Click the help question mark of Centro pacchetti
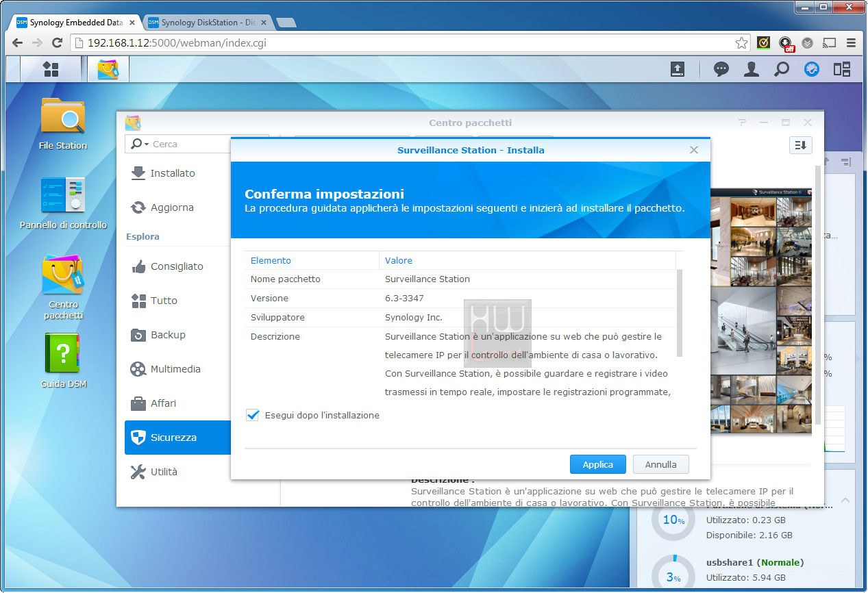 (742, 123)
